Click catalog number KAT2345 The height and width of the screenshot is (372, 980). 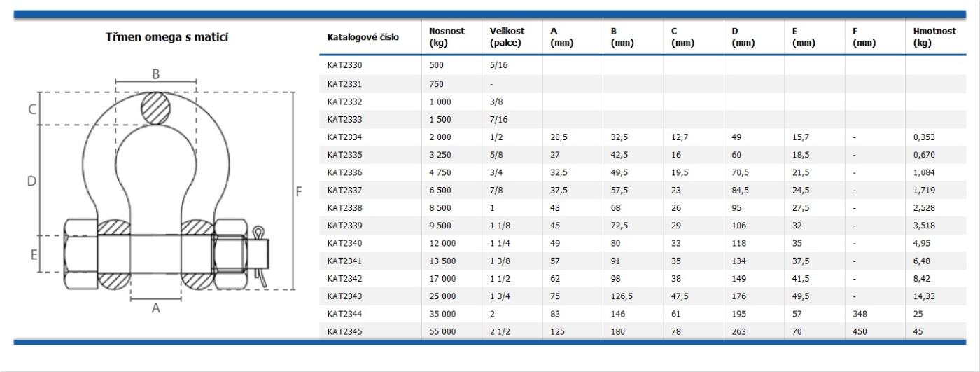tap(345, 333)
